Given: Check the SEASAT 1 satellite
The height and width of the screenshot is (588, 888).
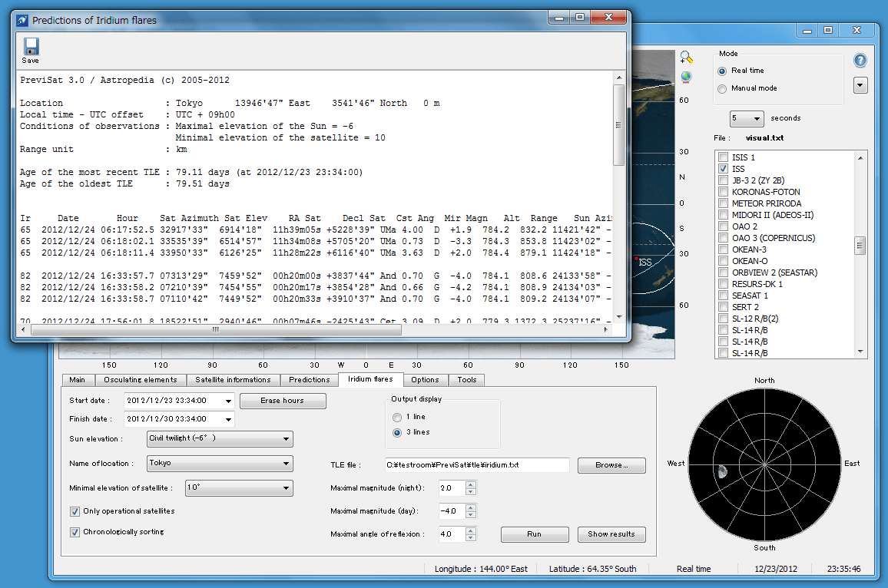Looking at the screenshot, I should [x=723, y=296].
